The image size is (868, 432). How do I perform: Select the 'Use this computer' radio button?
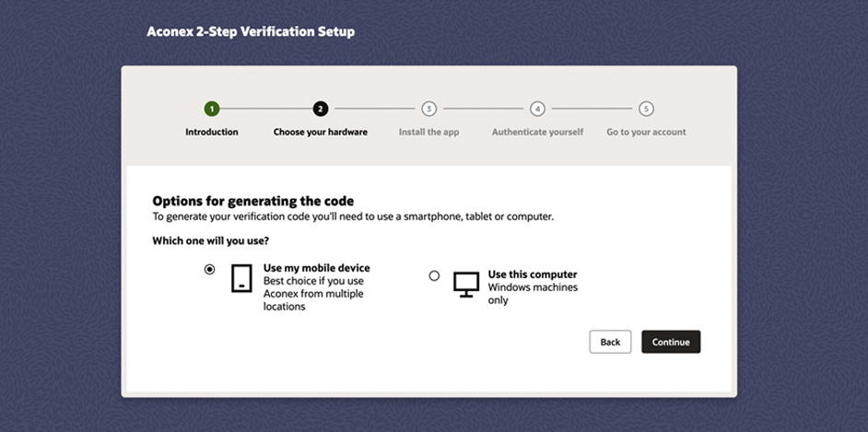434,275
